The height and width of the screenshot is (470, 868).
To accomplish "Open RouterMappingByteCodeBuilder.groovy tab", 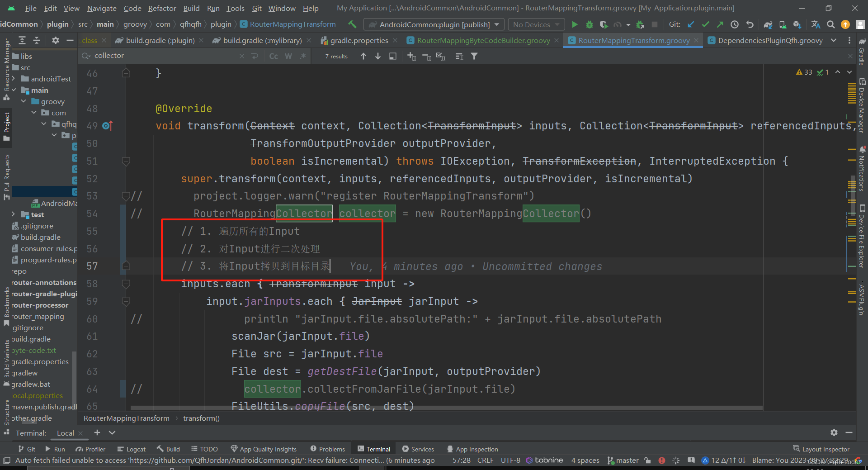I will (483, 40).
